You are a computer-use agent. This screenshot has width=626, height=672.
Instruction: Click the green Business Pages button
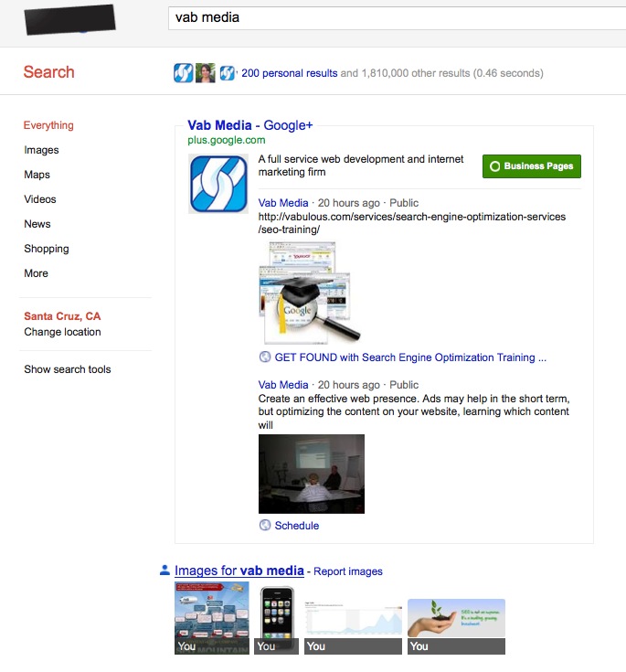[532, 166]
